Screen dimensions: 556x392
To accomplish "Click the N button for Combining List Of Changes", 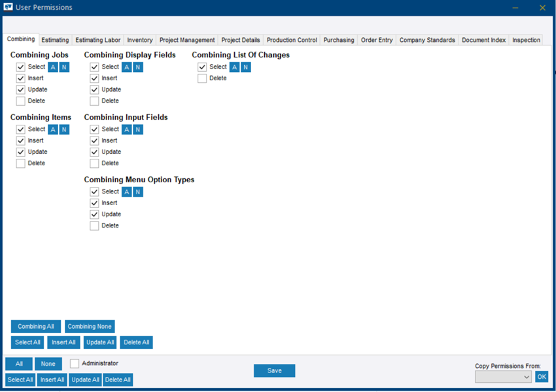I will pyautogui.click(x=246, y=67).
